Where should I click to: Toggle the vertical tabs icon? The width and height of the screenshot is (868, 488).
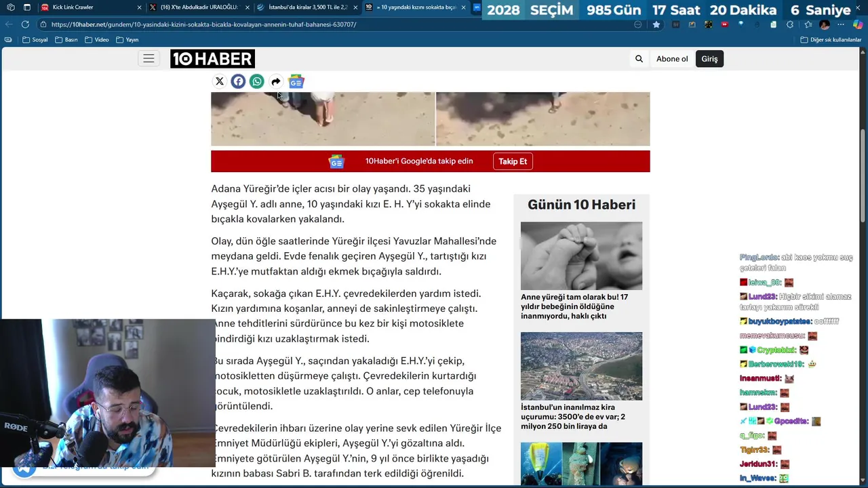27,7
